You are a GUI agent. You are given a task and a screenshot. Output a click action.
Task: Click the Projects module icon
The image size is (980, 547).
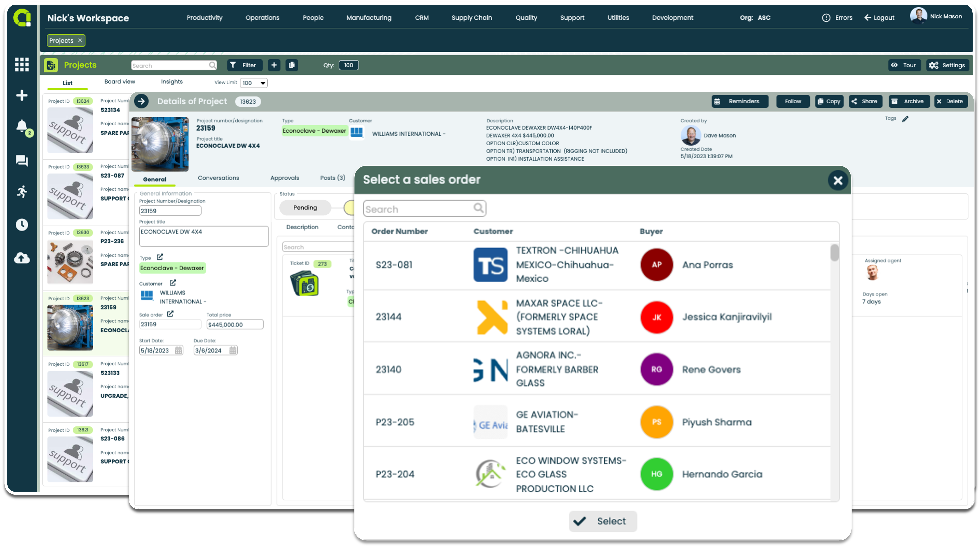point(51,65)
